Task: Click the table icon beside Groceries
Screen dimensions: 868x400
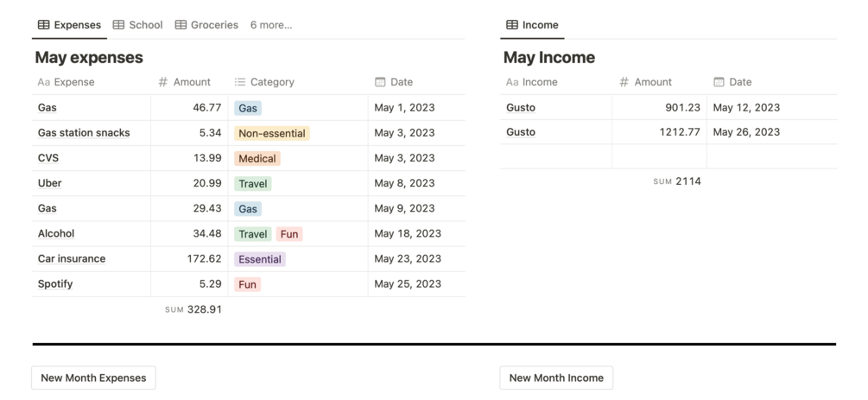Action: (x=181, y=25)
